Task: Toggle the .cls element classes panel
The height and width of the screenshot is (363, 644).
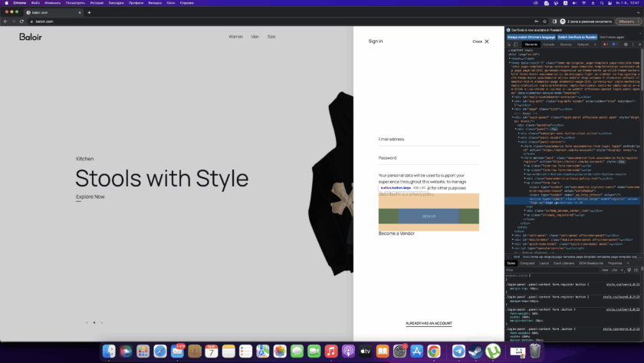Action: (x=614, y=270)
